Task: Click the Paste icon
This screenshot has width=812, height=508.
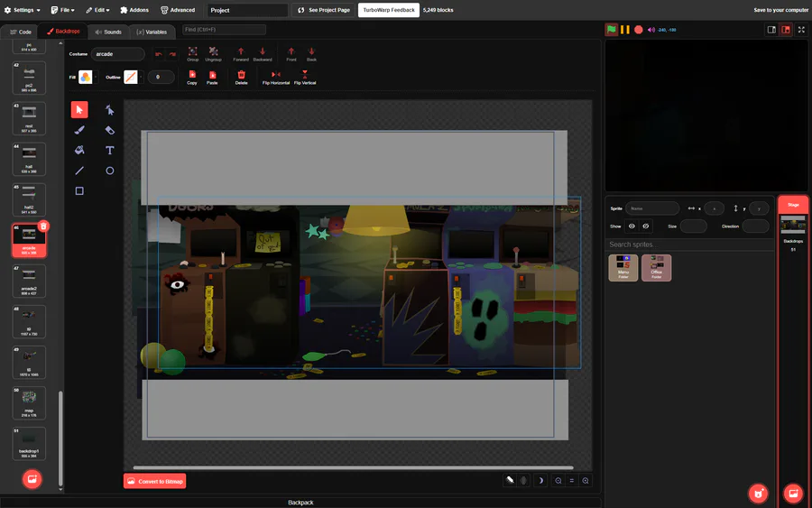Action: 212,78
